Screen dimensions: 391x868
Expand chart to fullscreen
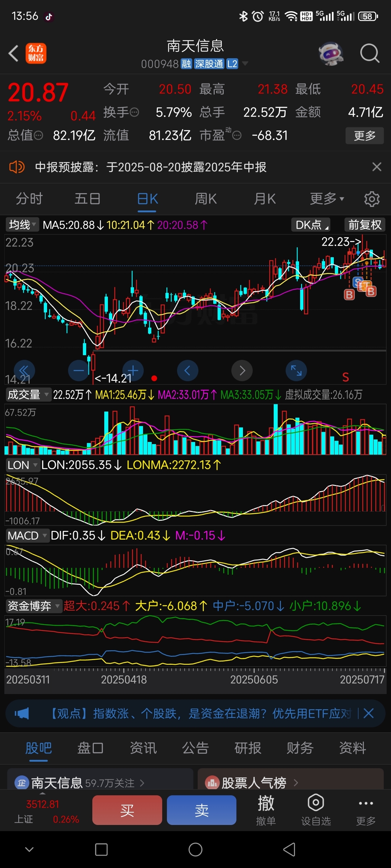(x=296, y=371)
